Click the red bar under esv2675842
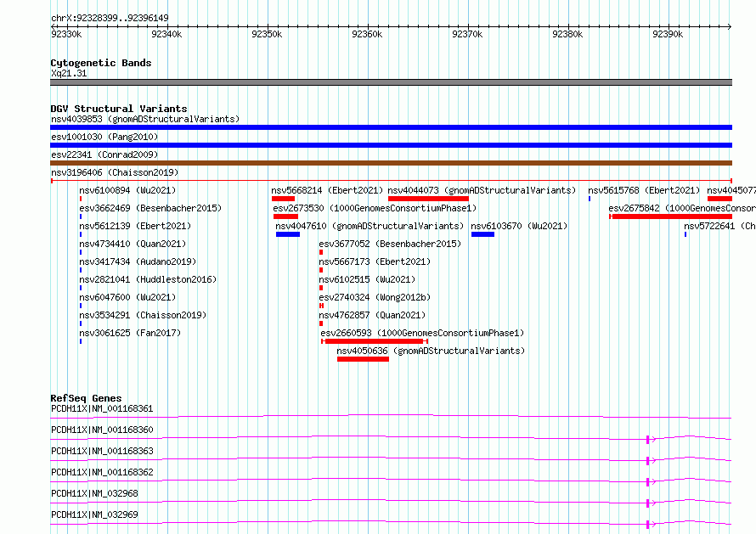The width and height of the screenshot is (756, 534). click(671, 216)
